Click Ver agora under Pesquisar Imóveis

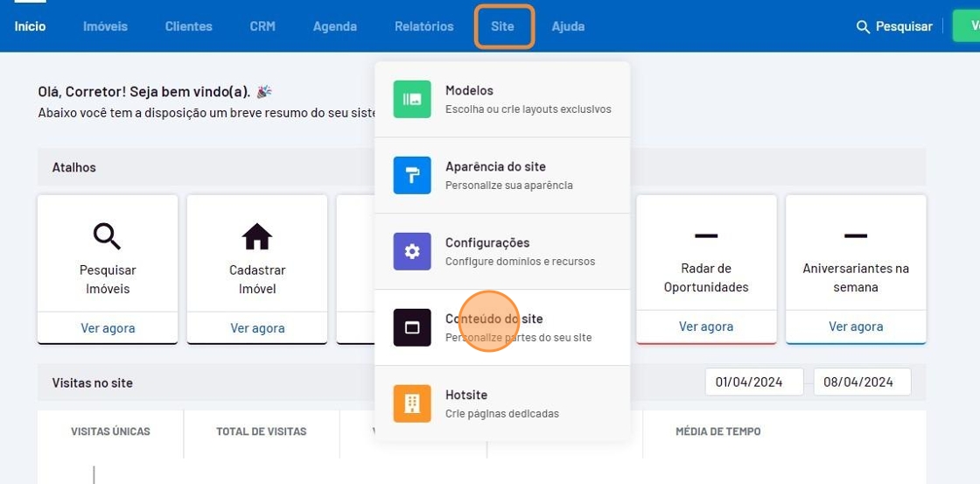click(108, 328)
